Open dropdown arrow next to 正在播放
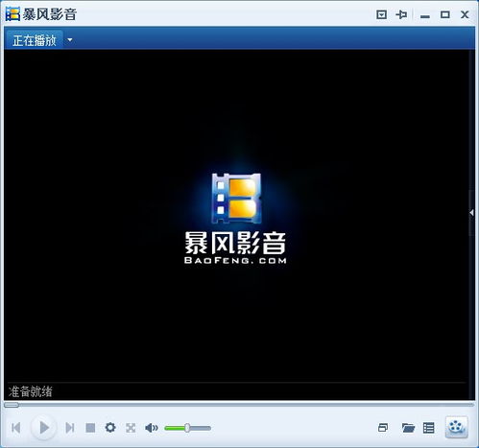The width and height of the screenshot is (479, 448). pos(70,40)
